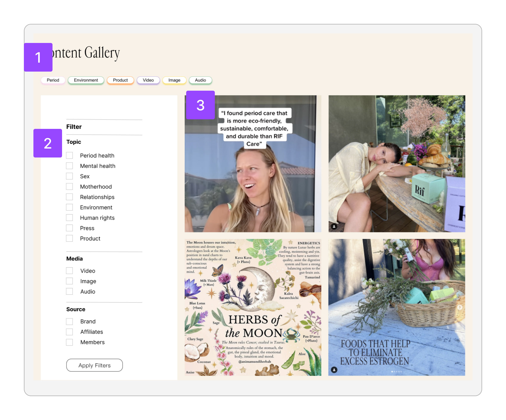Viewport: 506px width, 420px height.
Task: Select the Image tag pill
Action: (x=174, y=80)
